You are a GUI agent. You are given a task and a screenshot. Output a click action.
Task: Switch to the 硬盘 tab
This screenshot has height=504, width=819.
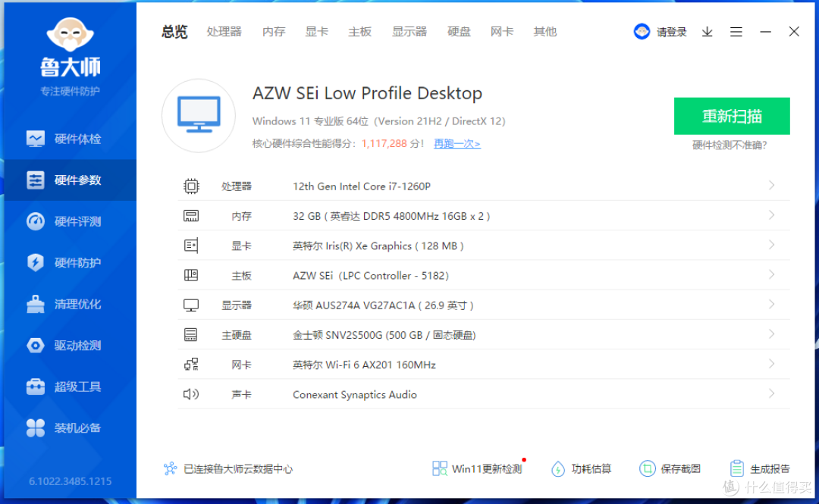pyautogui.click(x=459, y=32)
